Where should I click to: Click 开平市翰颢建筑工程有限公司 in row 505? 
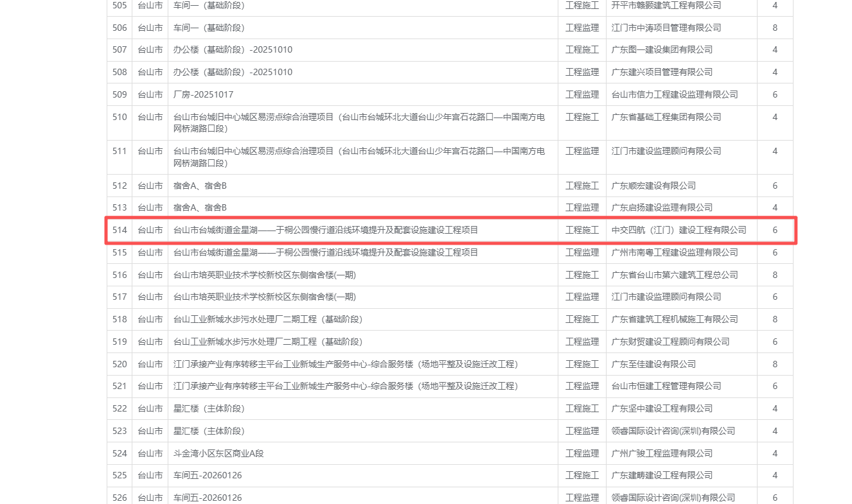(666, 5)
